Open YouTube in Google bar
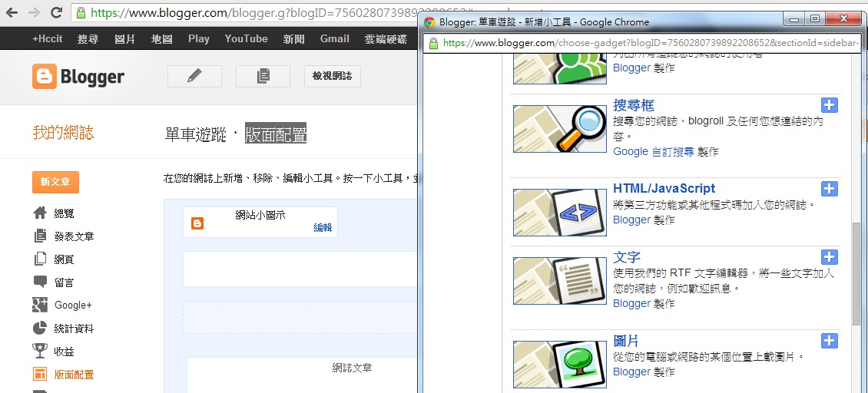This screenshot has width=868, height=393. point(246,38)
